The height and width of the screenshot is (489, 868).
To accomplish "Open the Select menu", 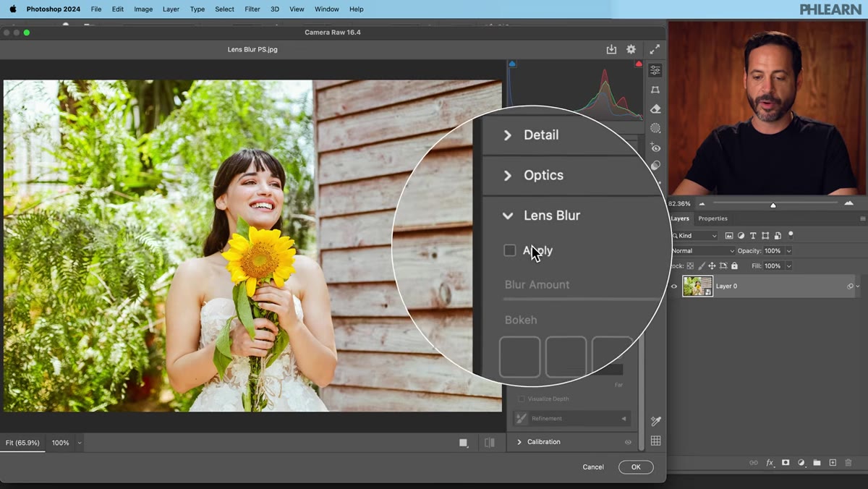I will coord(225,9).
